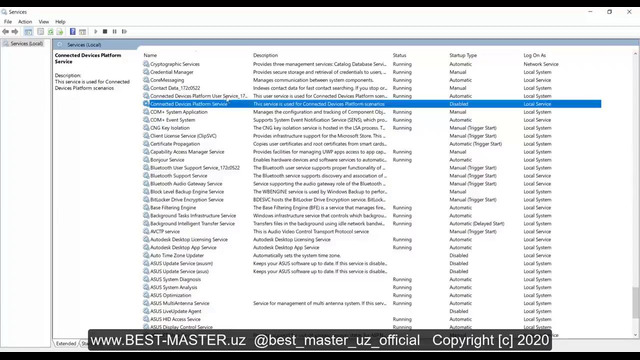640x360 pixels.
Task: Select ASUS MultiAntenna Service
Action: (x=180, y=303)
